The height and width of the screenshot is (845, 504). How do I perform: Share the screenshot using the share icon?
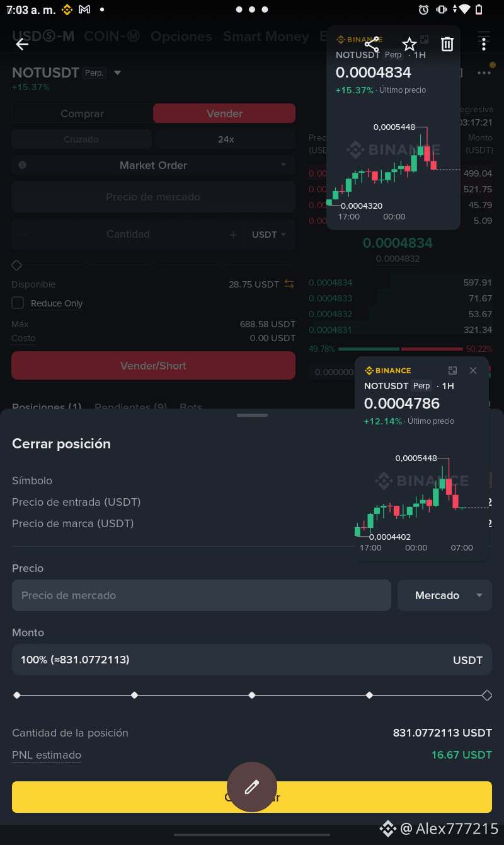372,44
